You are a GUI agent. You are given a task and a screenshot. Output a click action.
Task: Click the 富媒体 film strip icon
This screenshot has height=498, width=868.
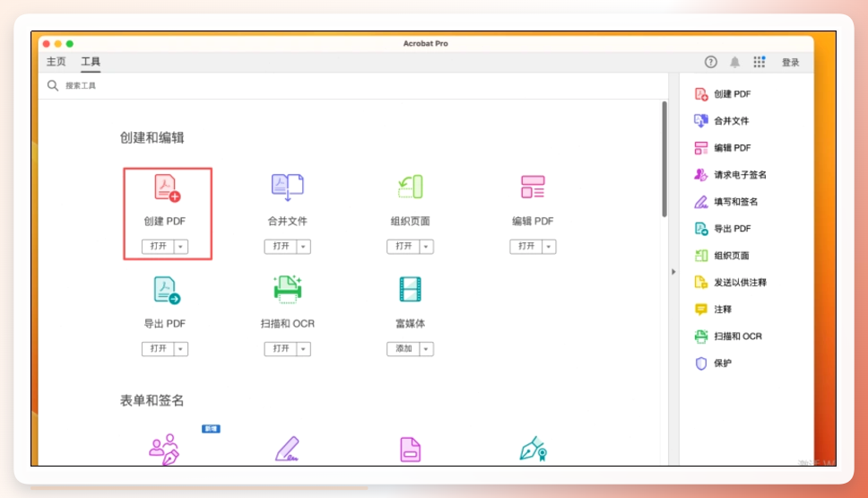[x=410, y=289]
